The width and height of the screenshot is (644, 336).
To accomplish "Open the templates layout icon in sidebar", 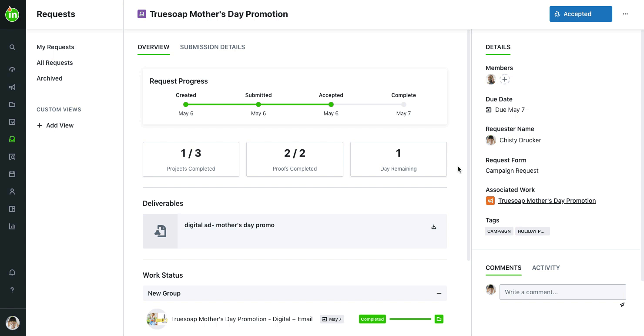I will [12, 209].
